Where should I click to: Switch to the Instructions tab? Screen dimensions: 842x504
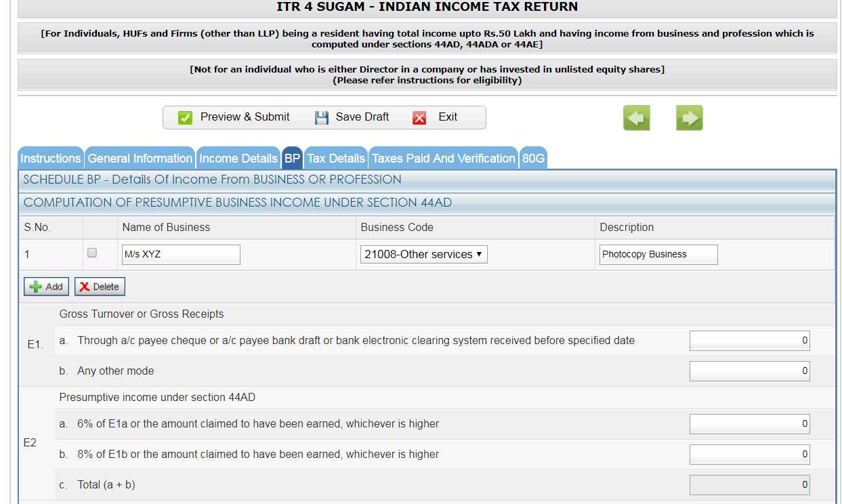click(x=50, y=158)
